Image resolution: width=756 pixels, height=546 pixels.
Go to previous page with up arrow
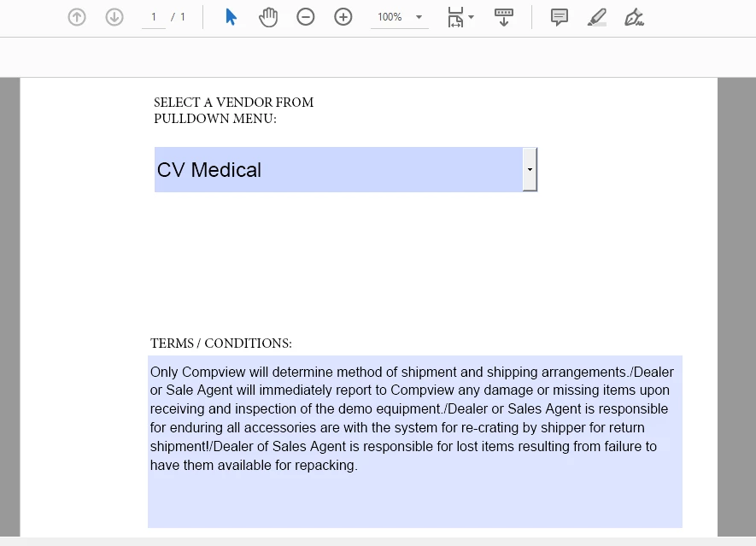[x=77, y=17]
